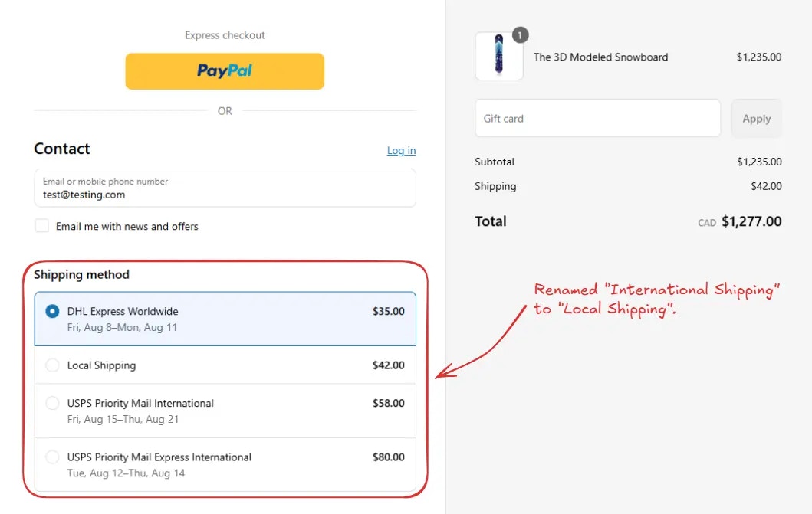Apply the gift card code
This screenshot has width=812, height=514.
point(757,119)
